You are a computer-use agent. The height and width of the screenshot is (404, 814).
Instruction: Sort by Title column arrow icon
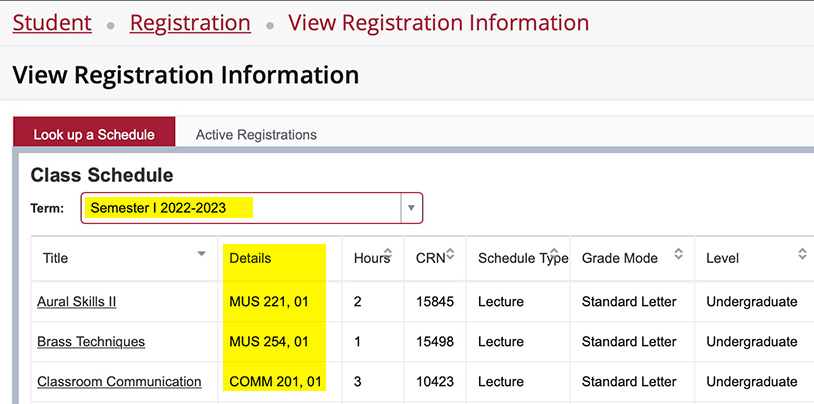pos(202,254)
